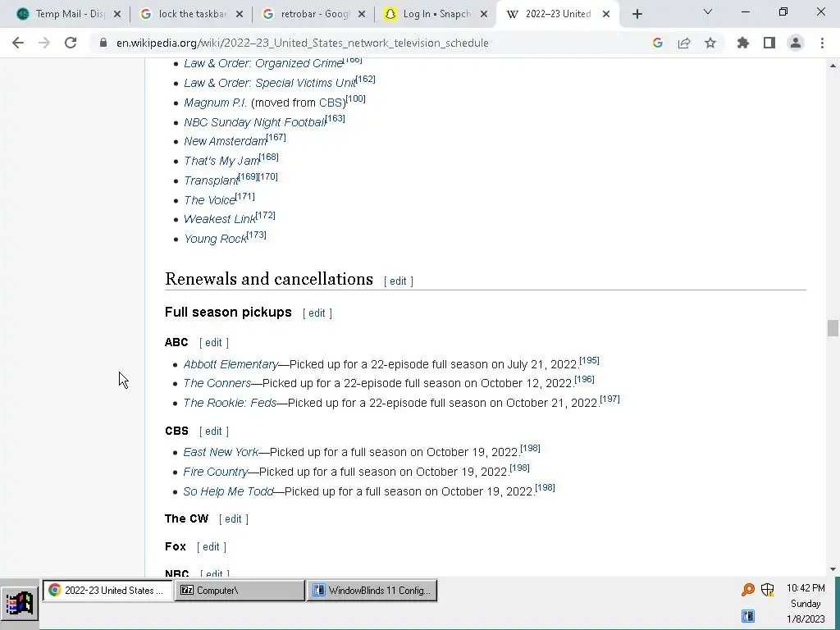The image size is (840, 630).
Task: Bookmark this page with the star
Action: (710, 43)
